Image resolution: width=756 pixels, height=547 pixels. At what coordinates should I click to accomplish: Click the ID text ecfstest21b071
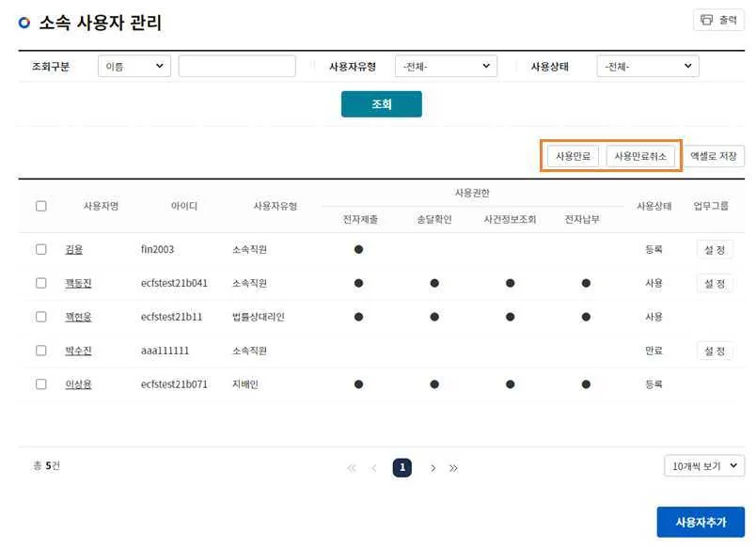[174, 384]
